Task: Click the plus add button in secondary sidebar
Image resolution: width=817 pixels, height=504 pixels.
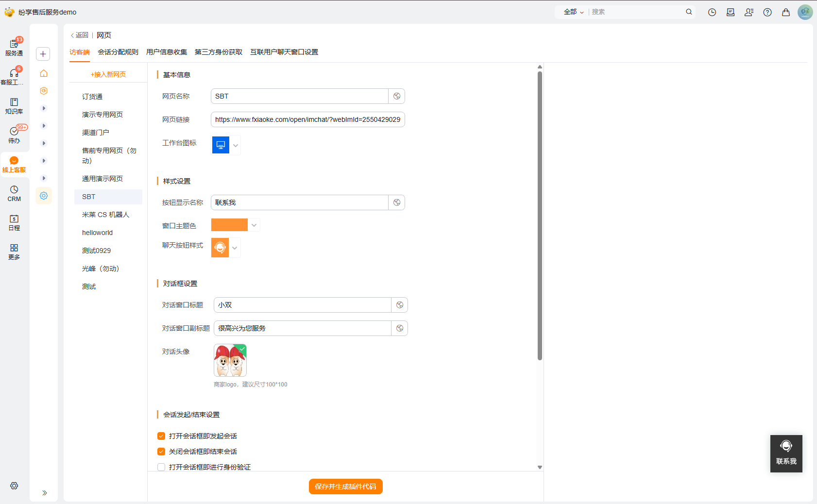Action: click(43, 54)
